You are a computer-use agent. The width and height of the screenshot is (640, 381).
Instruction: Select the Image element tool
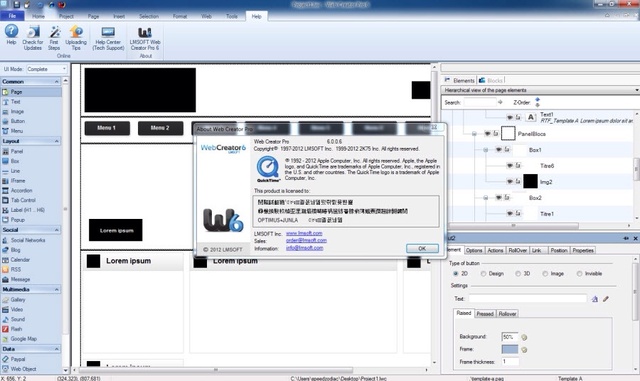click(x=31, y=111)
